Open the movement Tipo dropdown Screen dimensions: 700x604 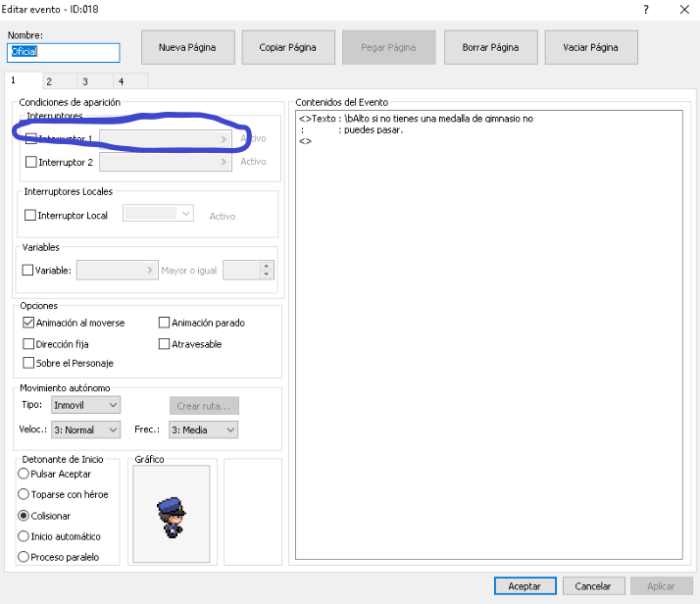[85, 405]
